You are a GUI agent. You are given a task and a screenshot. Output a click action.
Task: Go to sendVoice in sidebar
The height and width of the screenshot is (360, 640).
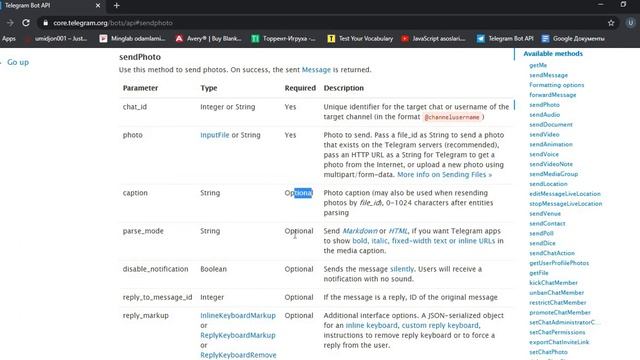[544, 154]
